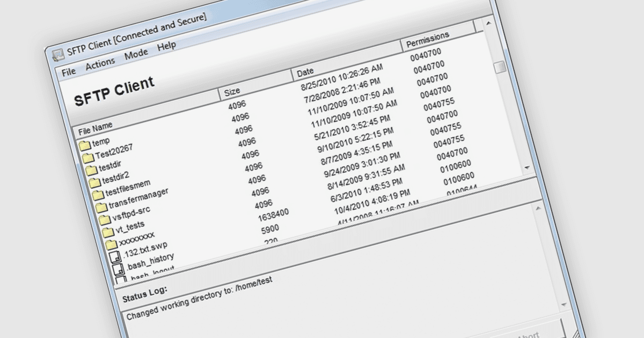Open the Actions menu
Image resolution: width=644 pixels, height=338 pixels.
click(100, 63)
